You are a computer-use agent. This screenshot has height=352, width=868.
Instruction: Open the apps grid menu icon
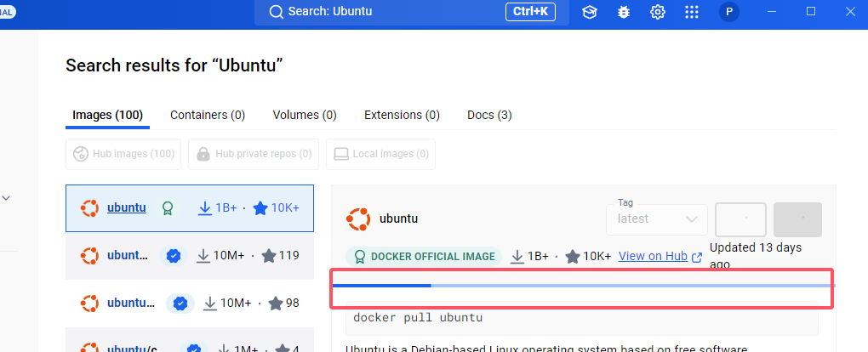(x=692, y=12)
